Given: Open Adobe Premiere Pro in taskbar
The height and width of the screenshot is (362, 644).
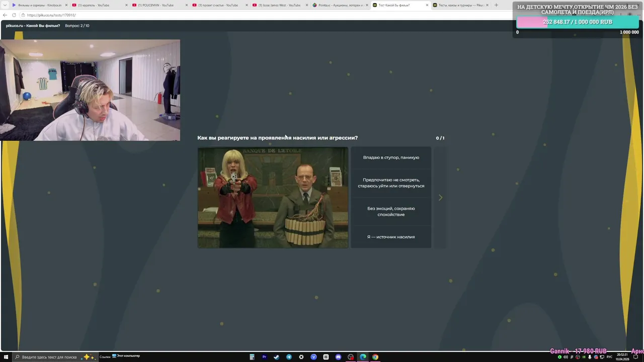Looking at the screenshot, I should (x=264, y=357).
